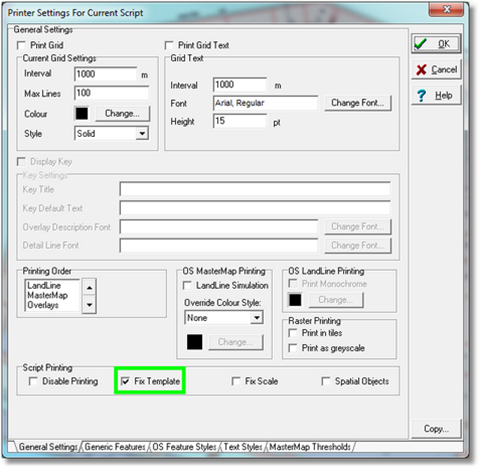480x469 pixels.
Task: Expand the grid Style dropdown
Action: (x=142, y=134)
